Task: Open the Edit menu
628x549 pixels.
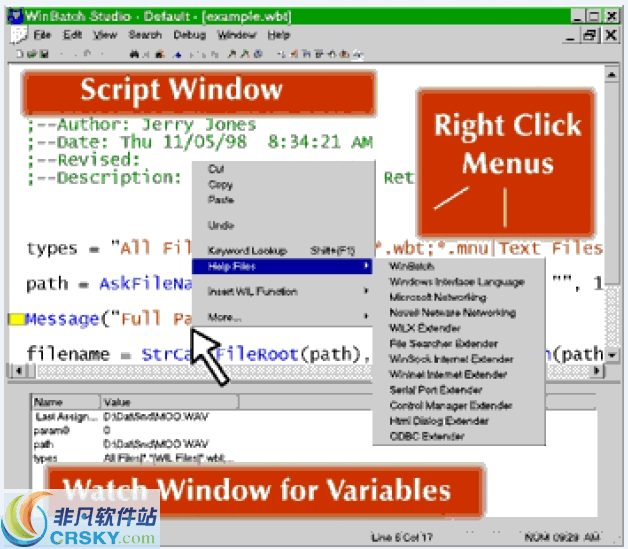Action: click(72, 35)
